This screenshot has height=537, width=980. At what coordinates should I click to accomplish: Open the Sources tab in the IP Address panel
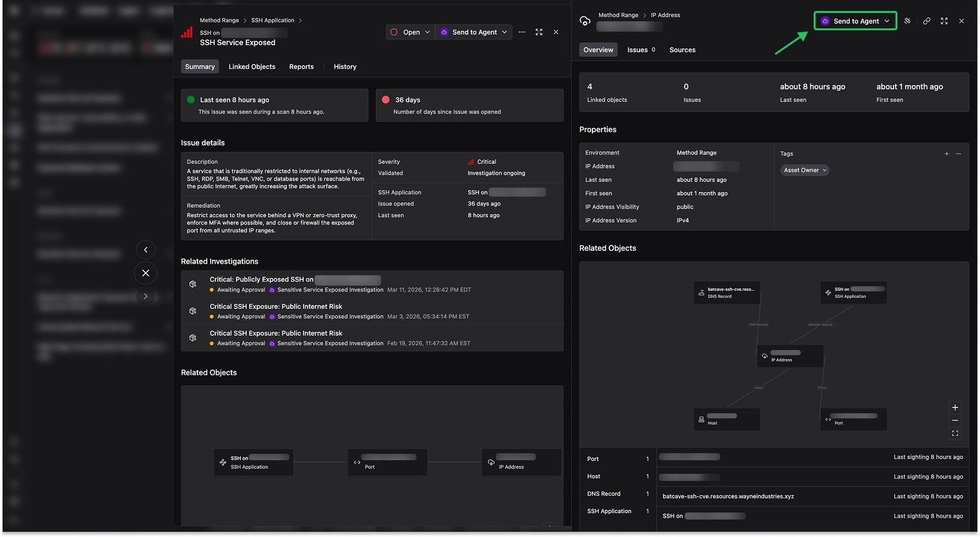[682, 50]
